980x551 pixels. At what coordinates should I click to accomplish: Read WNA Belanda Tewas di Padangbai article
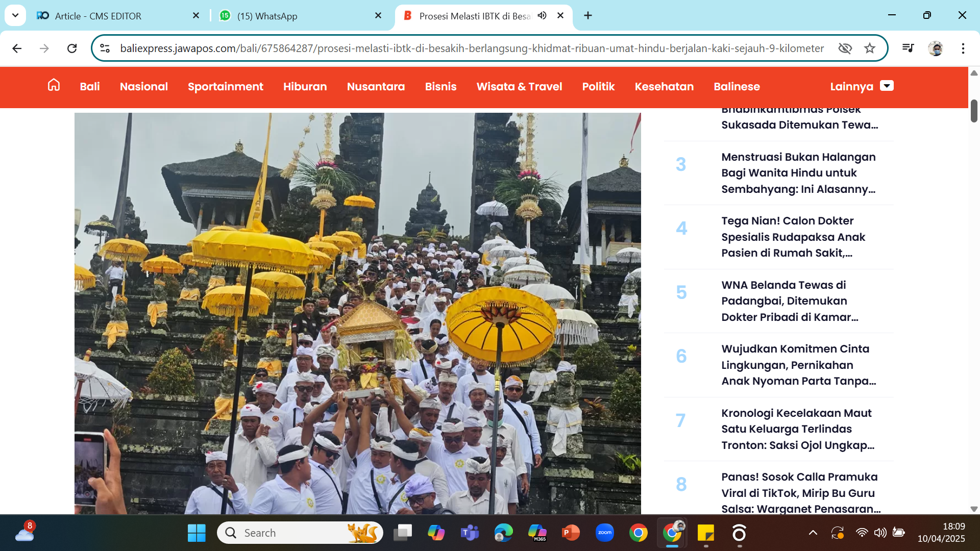(x=790, y=301)
